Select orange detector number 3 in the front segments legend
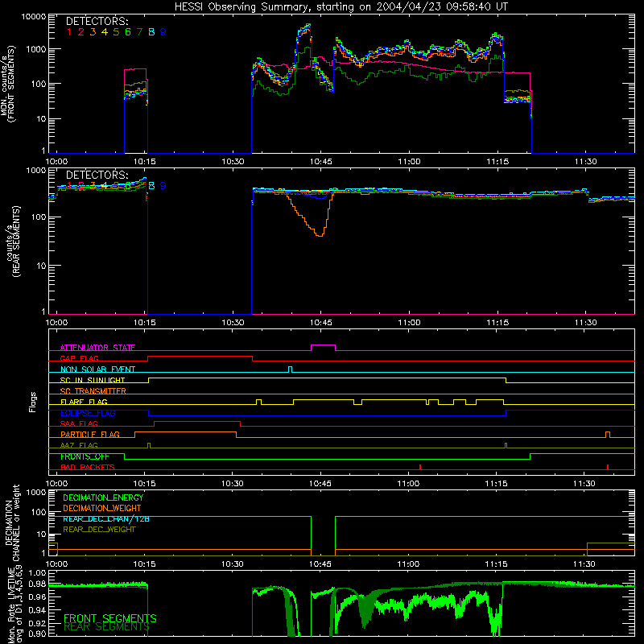Screen dimensions: 644x644 tap(93, 32)
